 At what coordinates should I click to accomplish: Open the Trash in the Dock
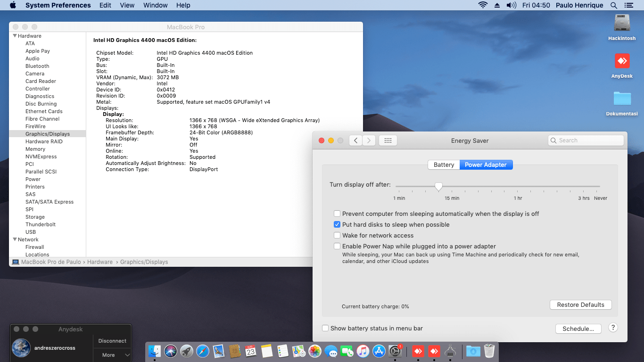click(489, 351)
